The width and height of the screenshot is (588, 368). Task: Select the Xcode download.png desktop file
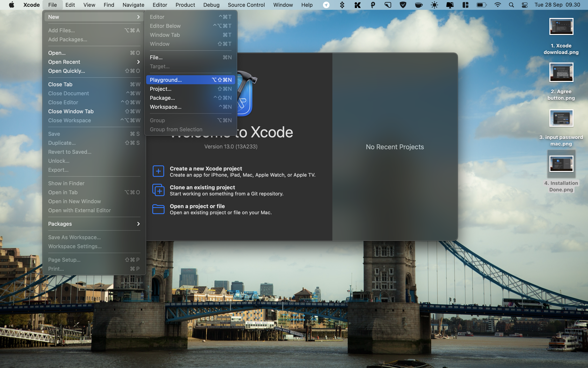tap(561, 37)
